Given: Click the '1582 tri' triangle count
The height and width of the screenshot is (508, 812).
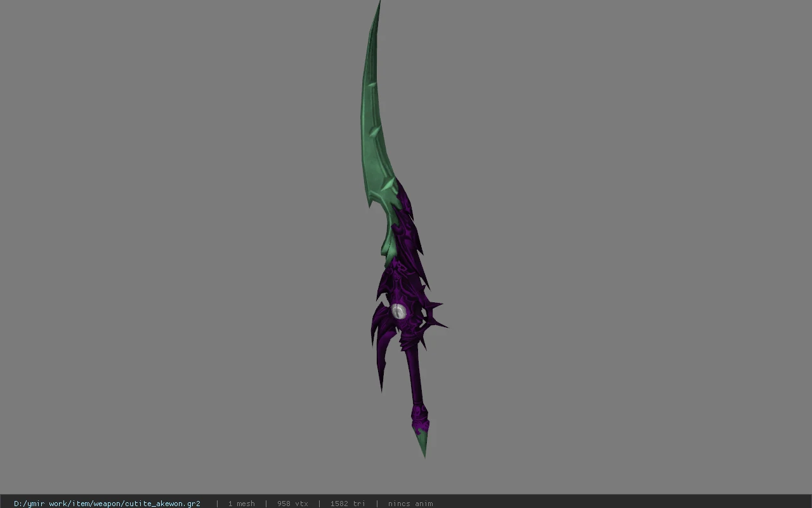Looking at the screenshot, I should [348, 504].
